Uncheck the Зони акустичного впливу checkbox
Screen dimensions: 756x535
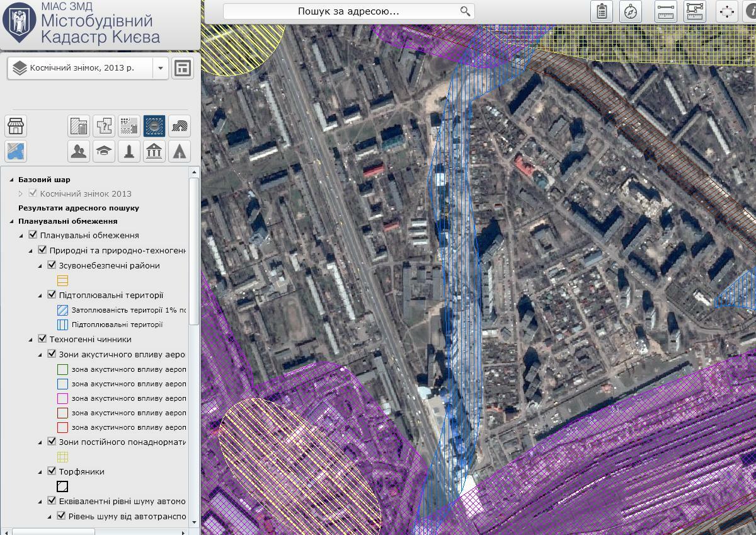(x=52, y=354)
